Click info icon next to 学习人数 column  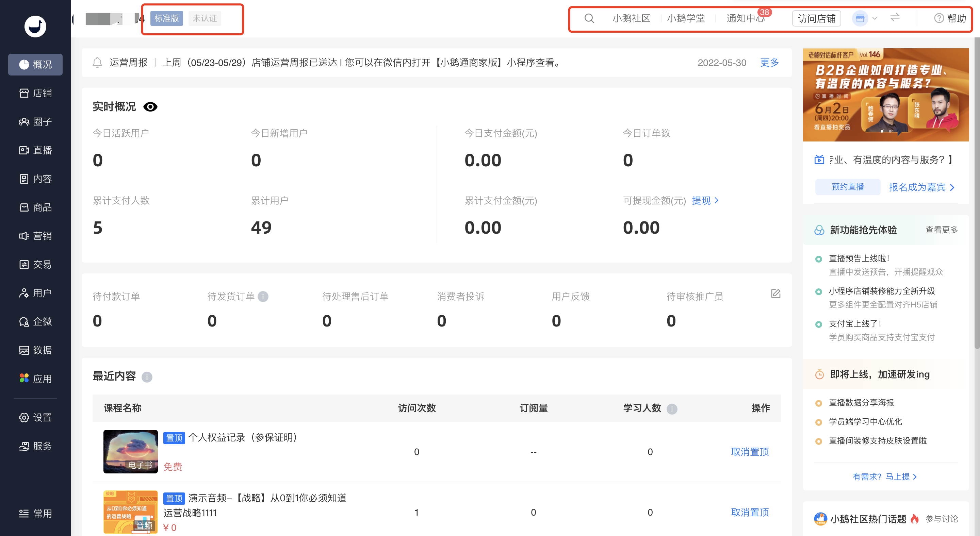click(x=672, y=409)
